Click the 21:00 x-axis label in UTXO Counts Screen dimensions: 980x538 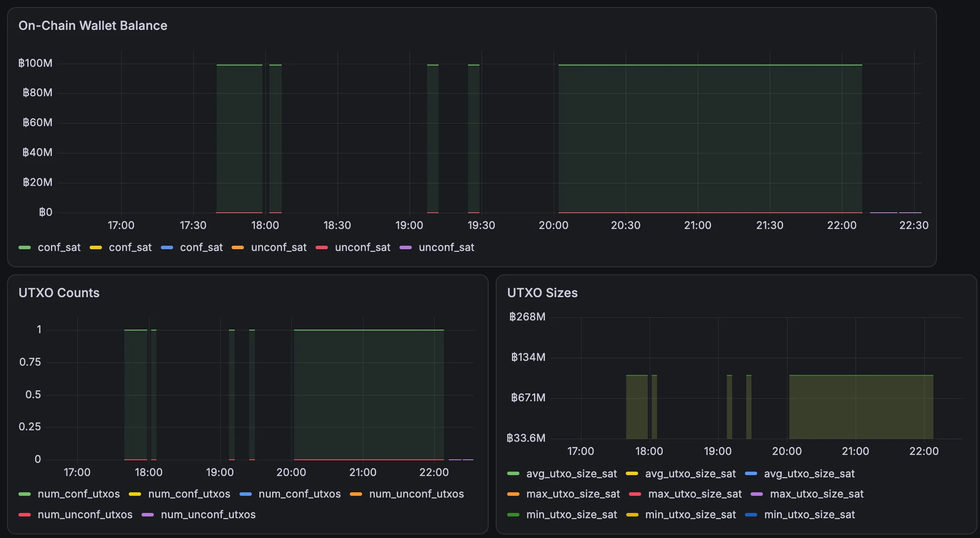363,473
